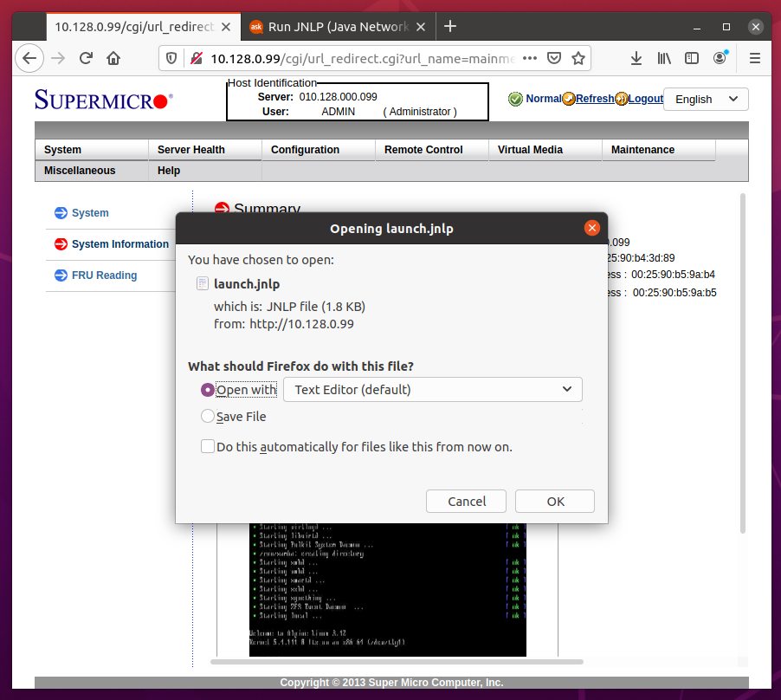Image resolution: width=781 pixels, height=700 pixels.
Task: Open the Virtual Media menu
Action: point(545,150)
